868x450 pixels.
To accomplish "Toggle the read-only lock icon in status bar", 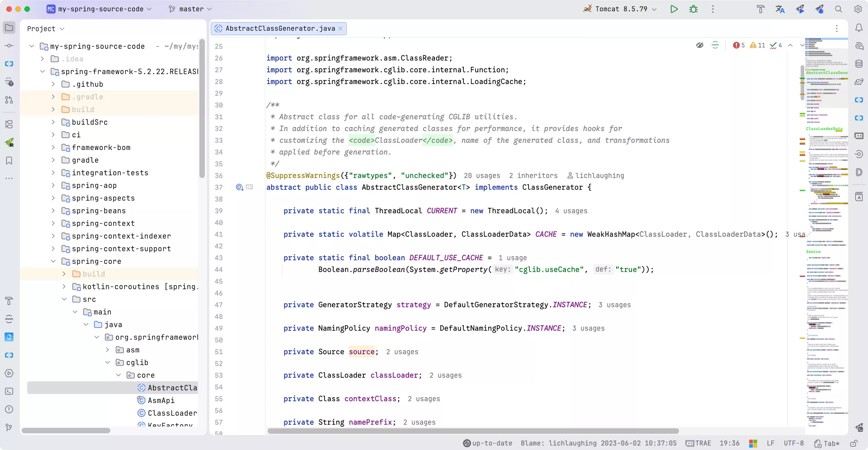I will (x=854, y=443).
